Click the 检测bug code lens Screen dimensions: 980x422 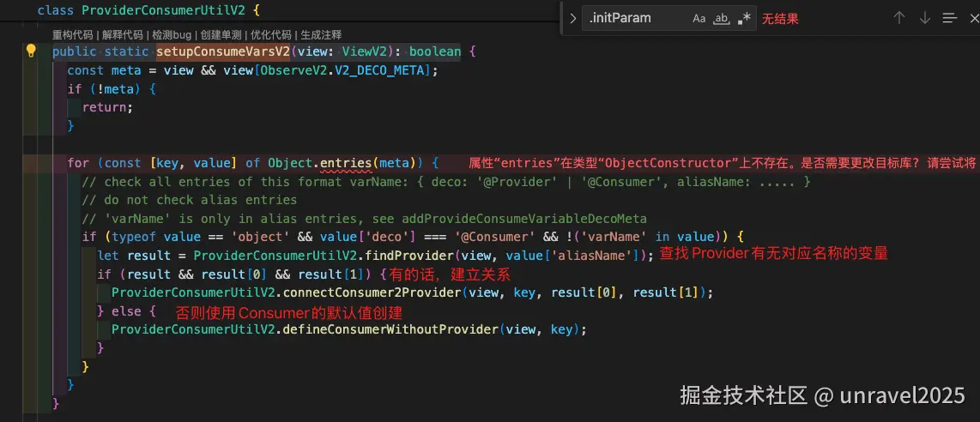(x=172, y=35)
